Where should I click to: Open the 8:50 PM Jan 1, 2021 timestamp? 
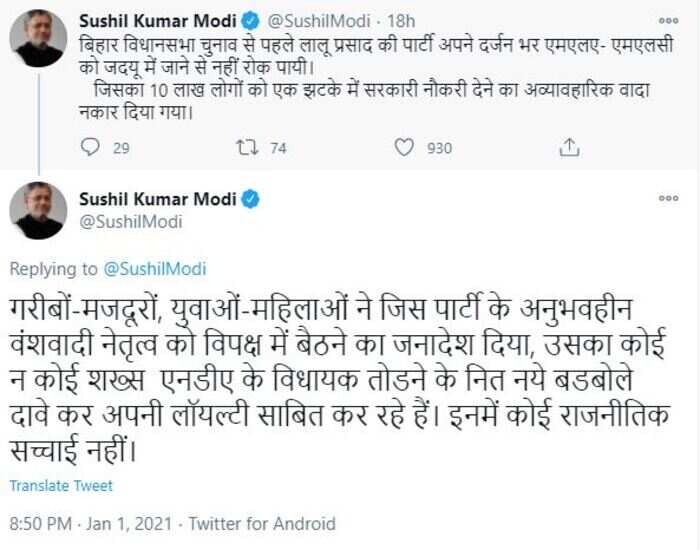91,523
